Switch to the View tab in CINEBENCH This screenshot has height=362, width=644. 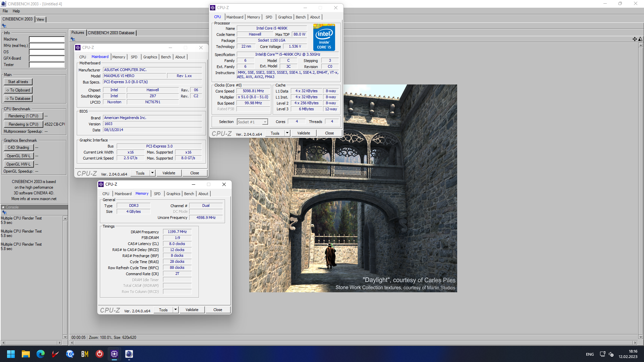tap(40, 19)
